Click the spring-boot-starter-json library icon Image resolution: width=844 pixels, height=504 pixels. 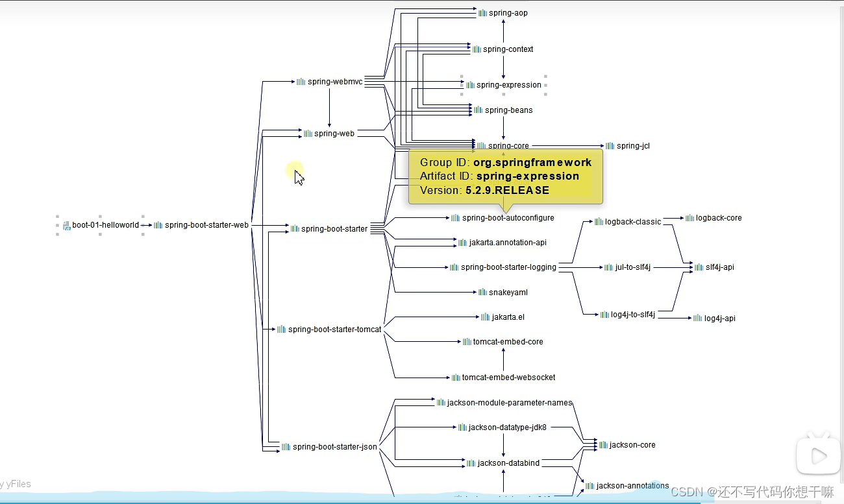[x=286, y=447]
